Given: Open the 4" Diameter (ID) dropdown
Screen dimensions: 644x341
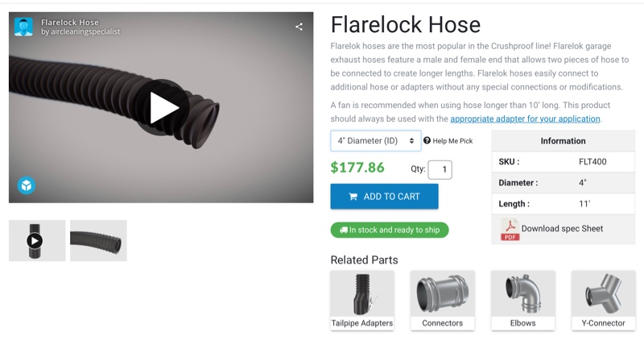Looking at the screenshot, I should [x=376, y=141].
